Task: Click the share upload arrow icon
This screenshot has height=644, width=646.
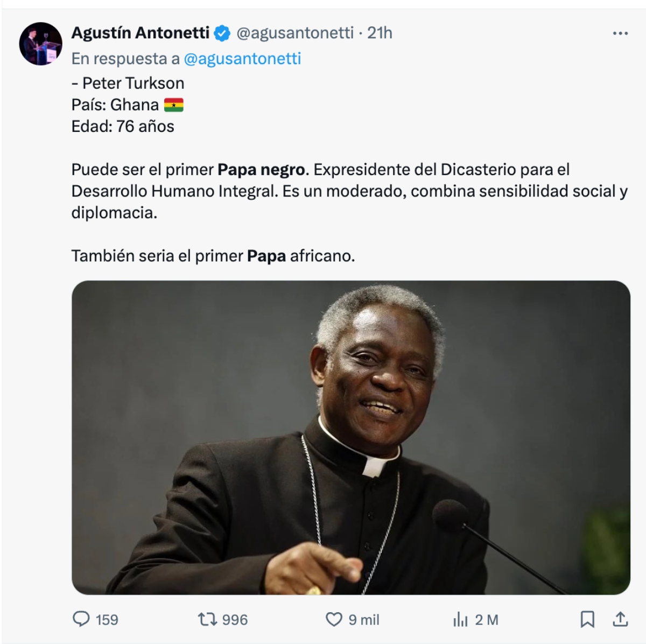Action: tap(620, 619)
